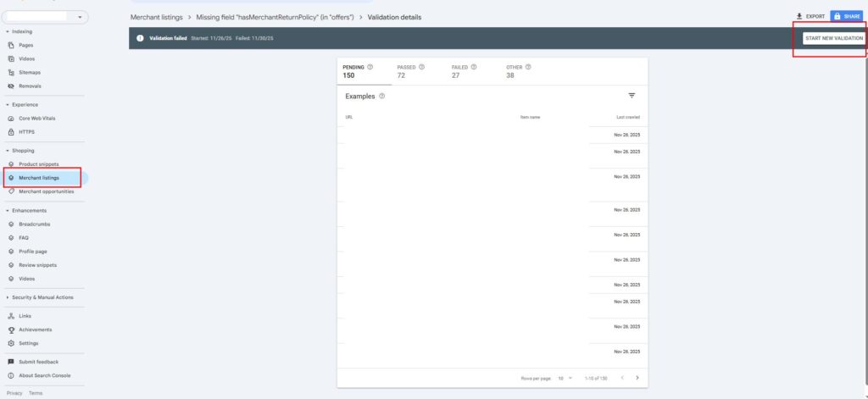The image size is (868, 399).
Task: Sort by Last crawled column
Action: click(628, 117)
